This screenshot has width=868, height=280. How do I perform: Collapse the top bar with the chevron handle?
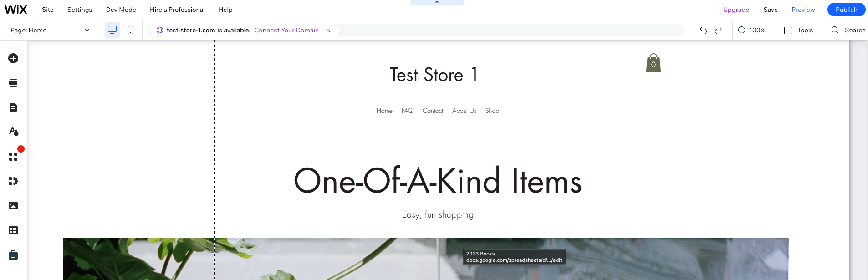coord(437,2)
